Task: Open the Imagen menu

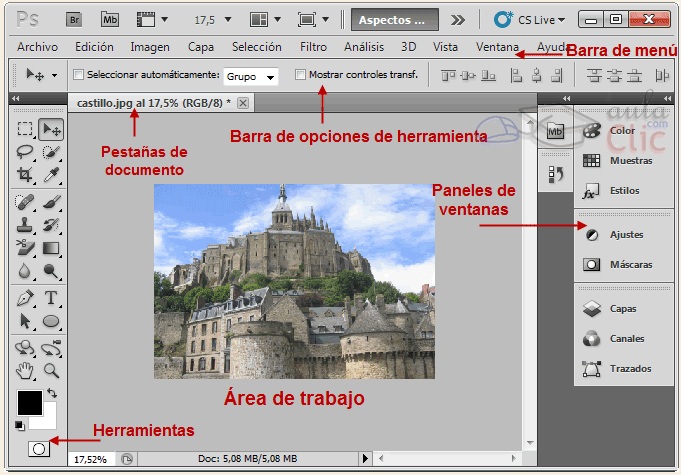Action: [x=150, y=47]
